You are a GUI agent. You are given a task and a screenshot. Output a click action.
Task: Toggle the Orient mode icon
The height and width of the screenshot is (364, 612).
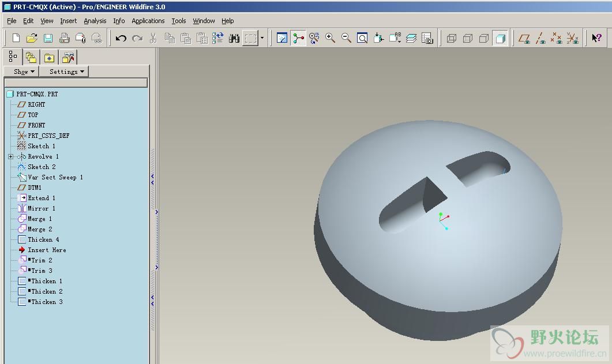point(314,38)
